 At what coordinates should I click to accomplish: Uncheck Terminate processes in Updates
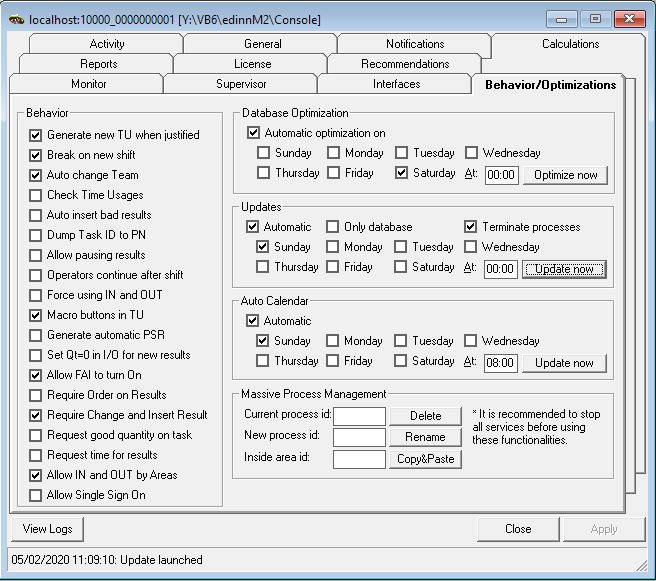pos(472,227)
